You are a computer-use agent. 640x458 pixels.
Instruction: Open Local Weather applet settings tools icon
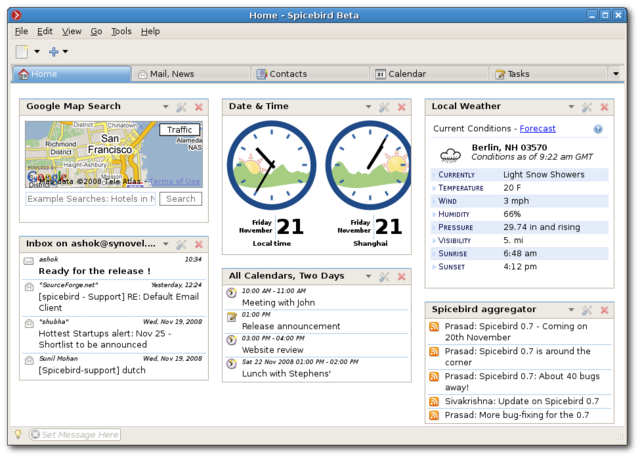(x=587, y=107)
